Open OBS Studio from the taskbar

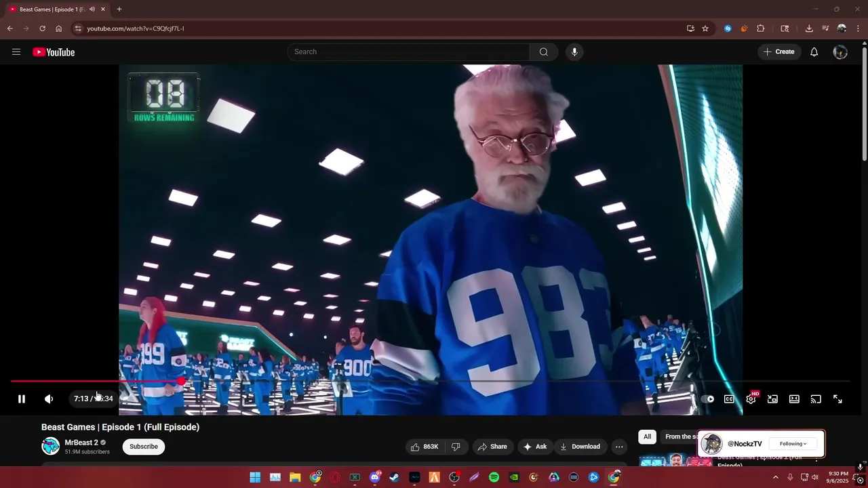pos(454,477)
